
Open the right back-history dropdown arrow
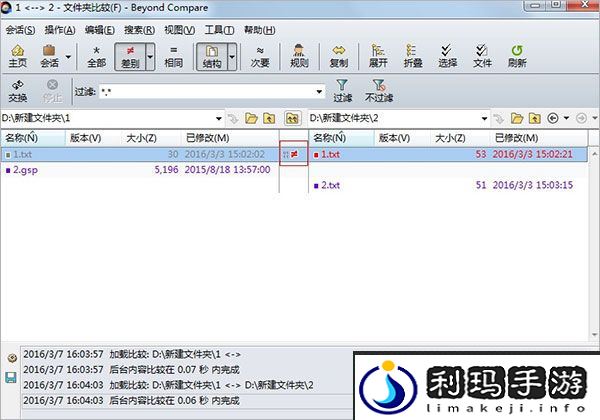[x=566, y=118]
